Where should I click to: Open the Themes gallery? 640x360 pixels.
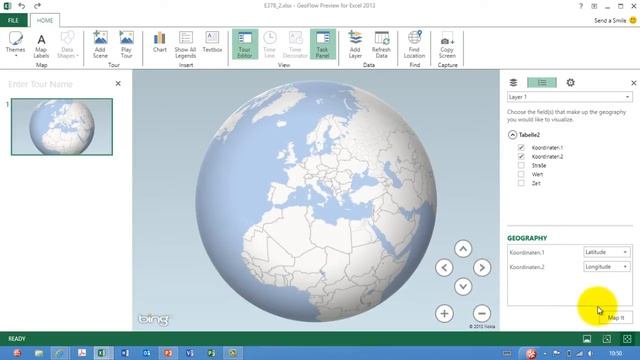point(16,44)
